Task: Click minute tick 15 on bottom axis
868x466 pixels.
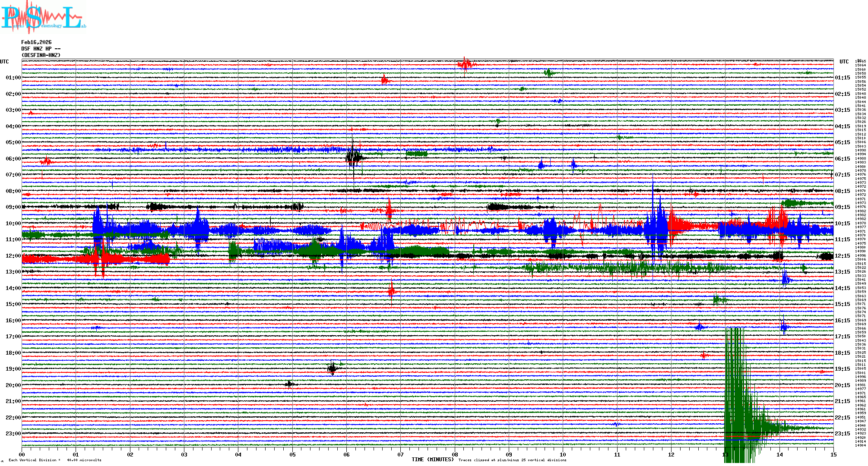Action: [833, 455]
